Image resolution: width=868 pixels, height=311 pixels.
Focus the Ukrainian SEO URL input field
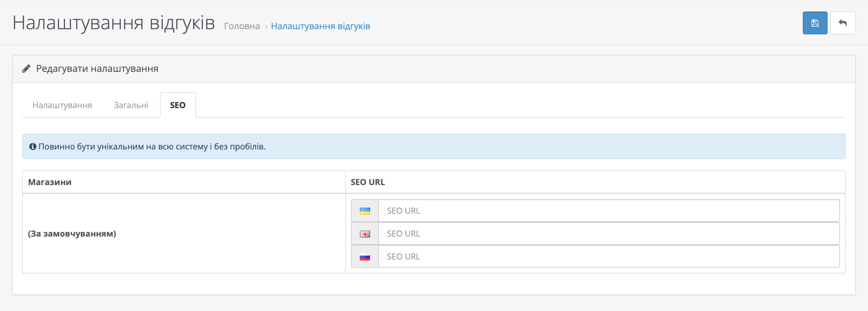click(x=609, y=211)
